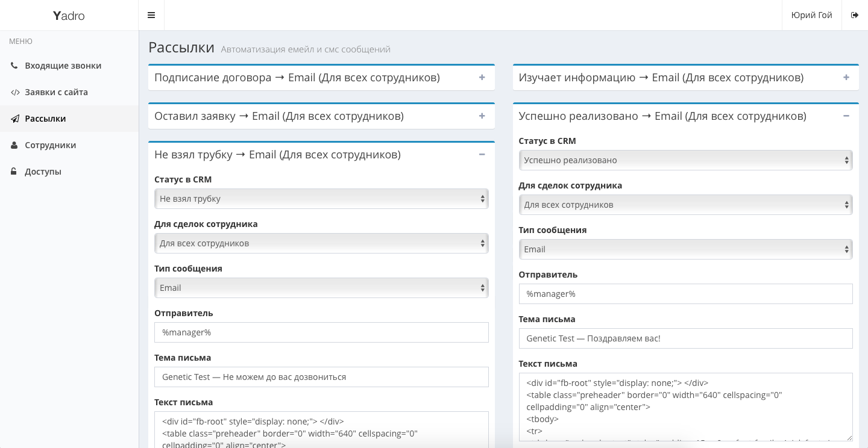Select Рассылки in the side menu
The image size is (868, 448).
click(69, 119)
